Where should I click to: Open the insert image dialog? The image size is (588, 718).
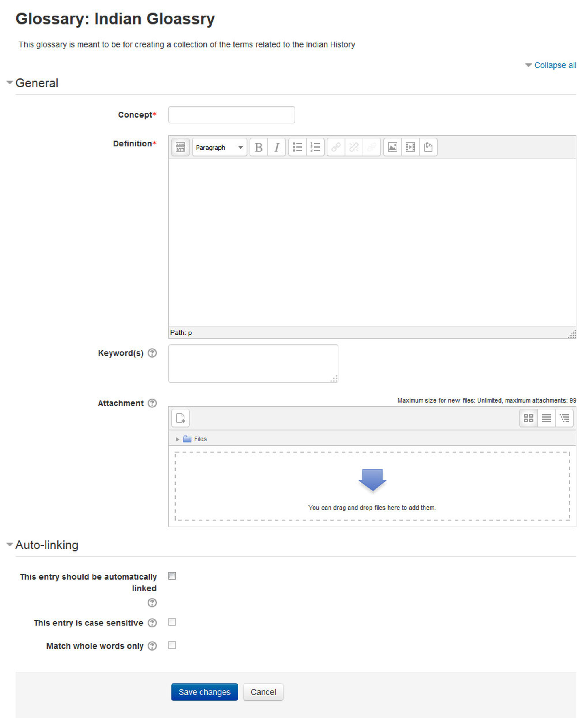point(393,147)
